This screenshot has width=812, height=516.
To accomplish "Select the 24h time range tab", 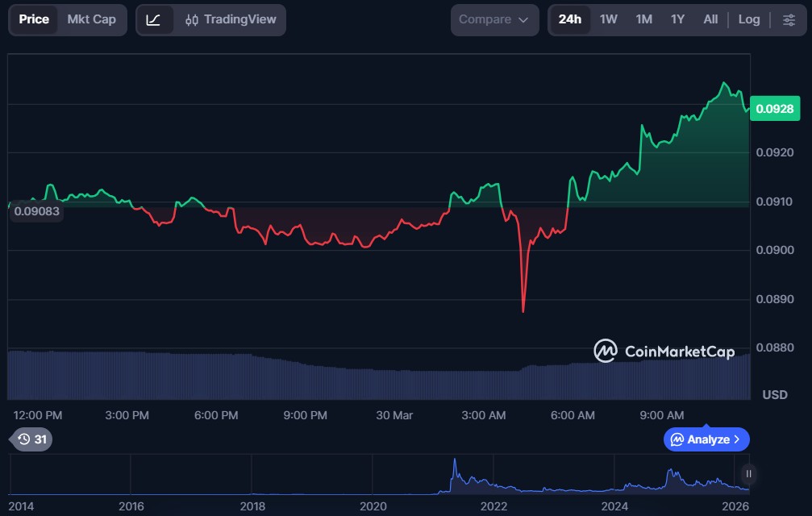I will coord(569,19).
